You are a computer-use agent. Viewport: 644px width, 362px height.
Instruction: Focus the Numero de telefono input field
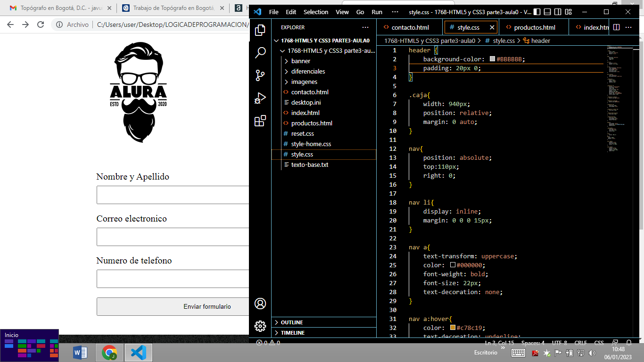click(x=173, y=279)
